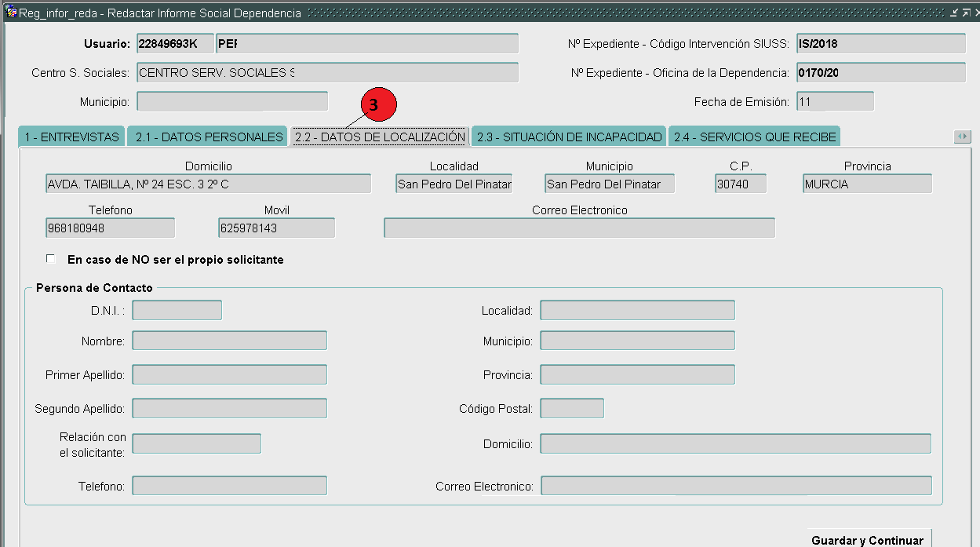
Task: Go to 2.4 - SERVICIOS QUE RECIBE tab
Action: tap(754, 137)
